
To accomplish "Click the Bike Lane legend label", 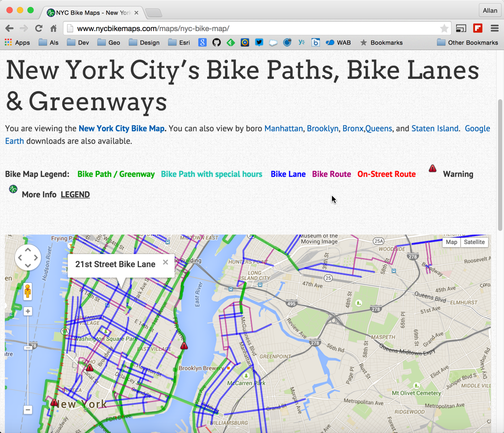I will pos(288,174).
